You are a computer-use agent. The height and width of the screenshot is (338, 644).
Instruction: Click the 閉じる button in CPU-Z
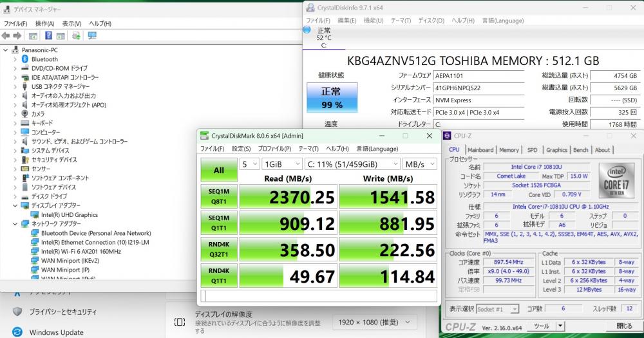click(x=624, y=326)
